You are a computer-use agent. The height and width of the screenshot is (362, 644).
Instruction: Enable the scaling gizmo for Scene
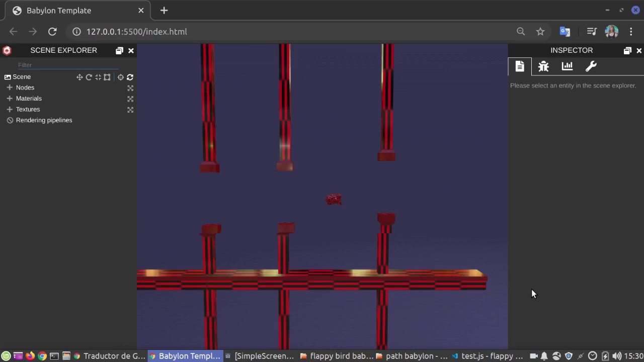(x=98, y=77)
